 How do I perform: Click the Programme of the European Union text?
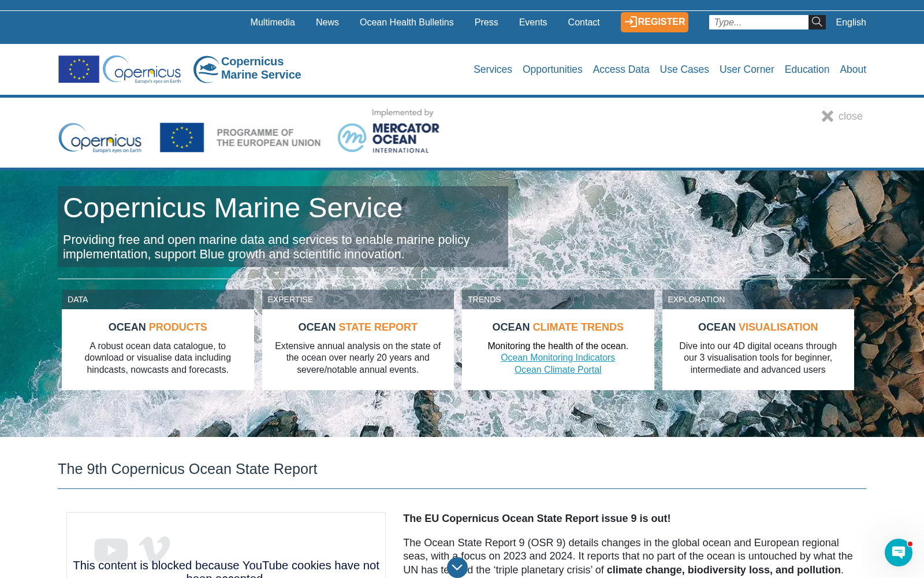click(269, 138)
